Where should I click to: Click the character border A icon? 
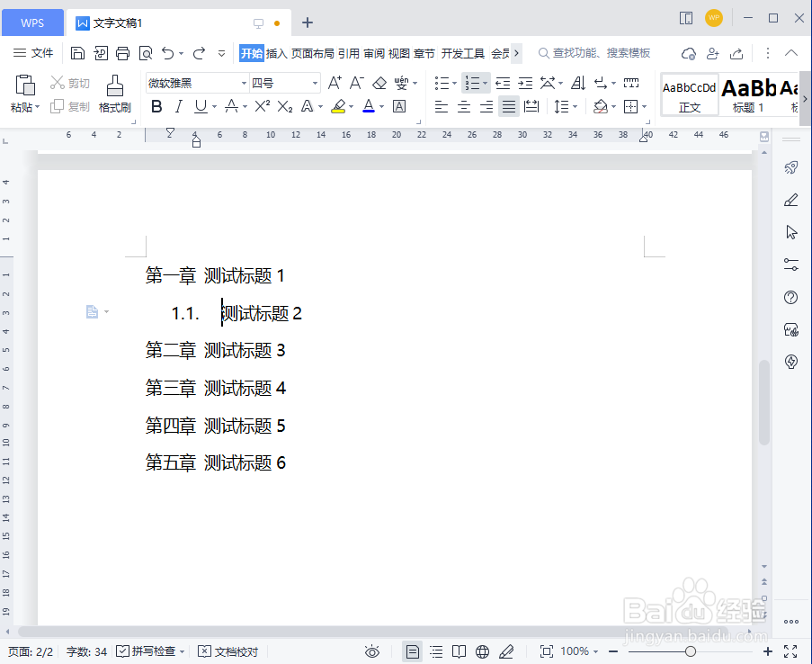[x=398, y=106]
